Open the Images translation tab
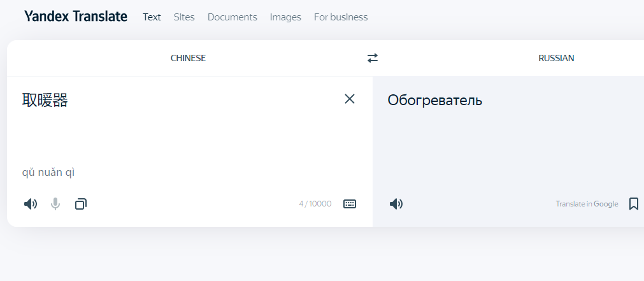 tap(285, 17)
